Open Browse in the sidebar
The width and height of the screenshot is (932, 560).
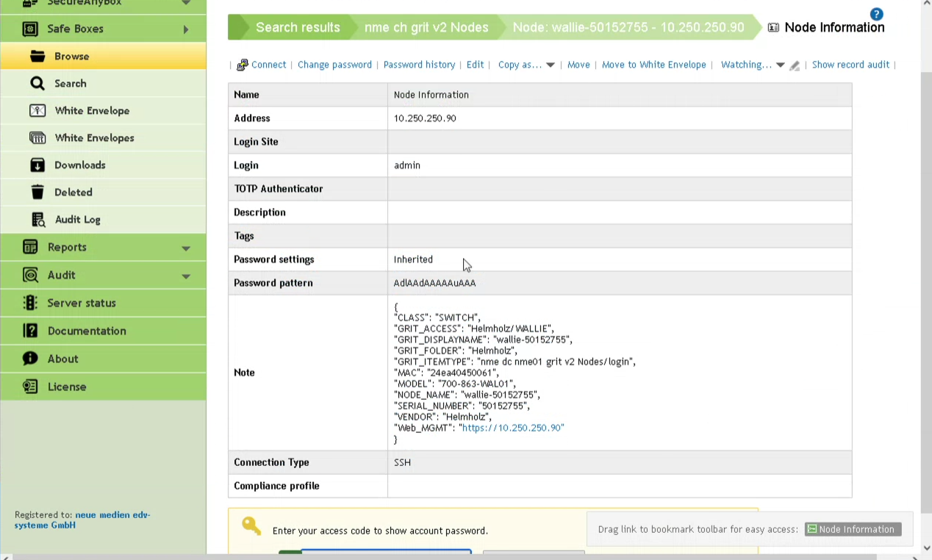[104, 56]
